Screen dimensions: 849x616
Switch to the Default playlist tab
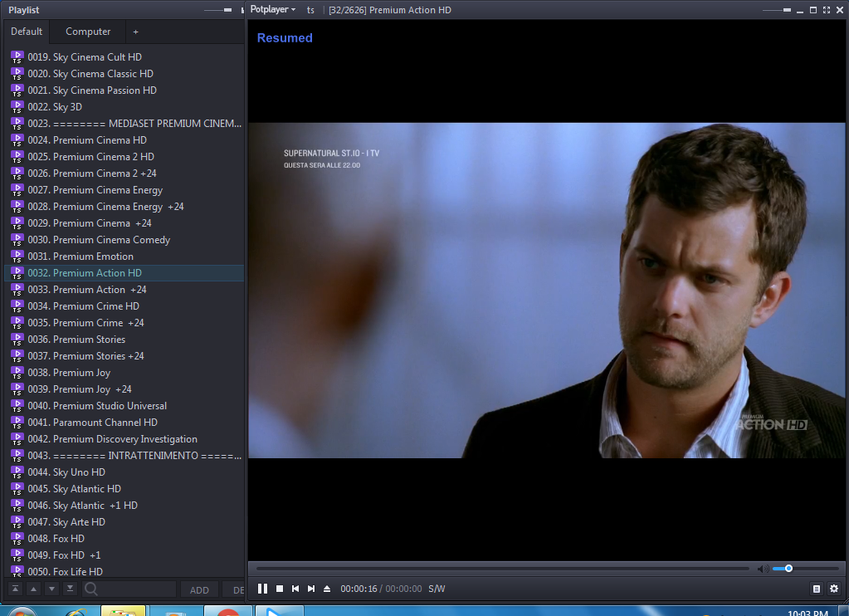coord(27,32)
